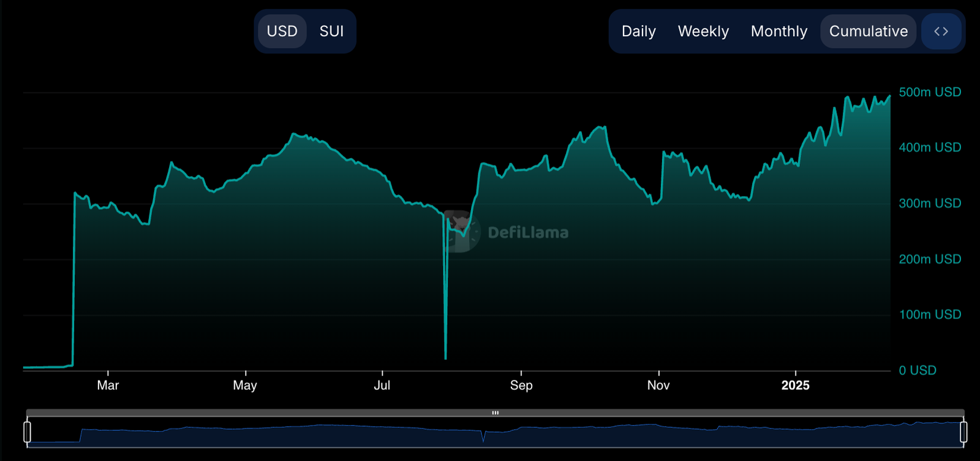Select the Daily interval tab
This screenshot has width=980, height=461.
click(x=638, y=31)
